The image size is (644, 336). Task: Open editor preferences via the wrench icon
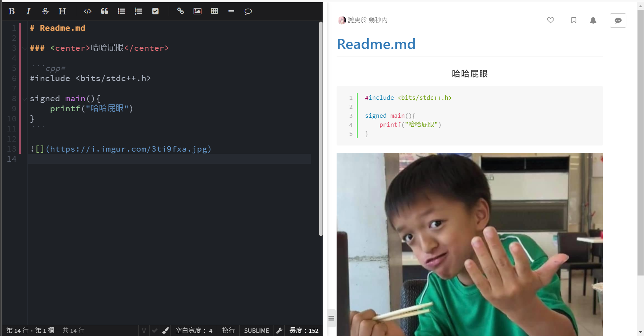click(x=279, y=330)
